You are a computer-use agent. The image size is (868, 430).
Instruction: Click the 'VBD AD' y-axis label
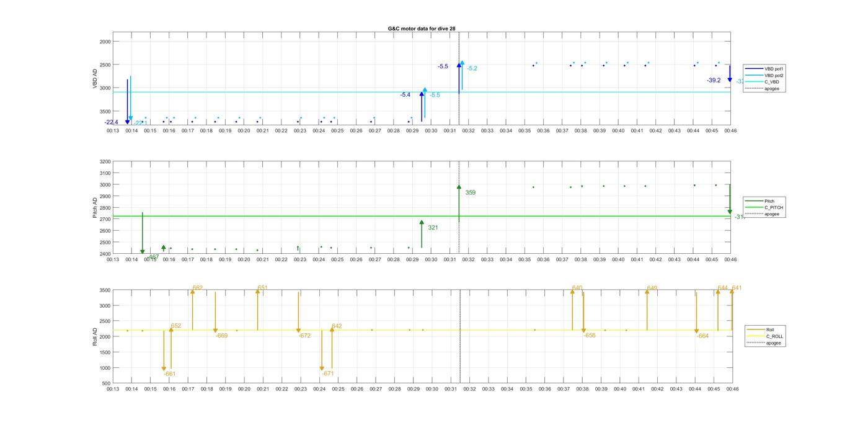pos(95,79)
